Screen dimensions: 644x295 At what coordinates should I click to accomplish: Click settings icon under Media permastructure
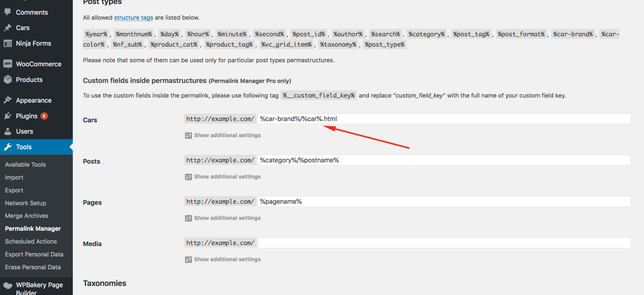(x=188, y=259)
